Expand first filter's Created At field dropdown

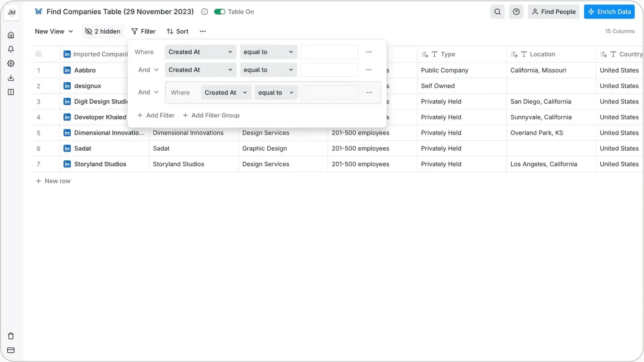point(200,52)
